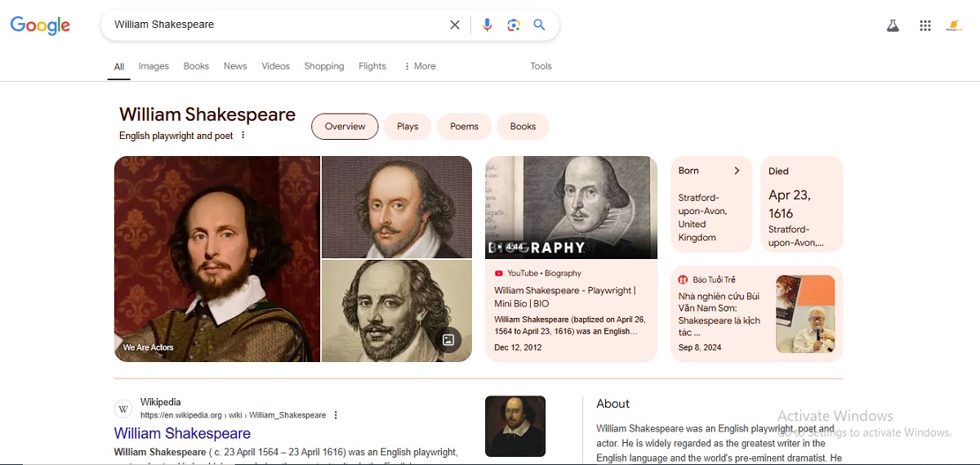This screenshot has width=980, height=465.
Task: Open three-dot menu beside English playwright and poet
Action: [243, 136]
